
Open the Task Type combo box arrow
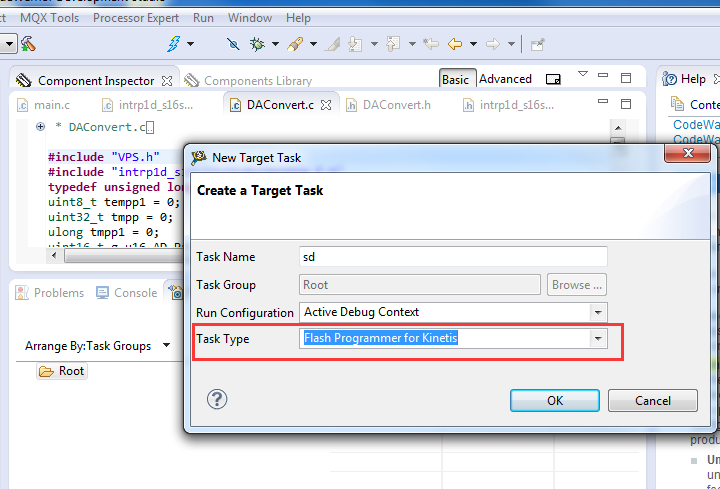[598, 339]
